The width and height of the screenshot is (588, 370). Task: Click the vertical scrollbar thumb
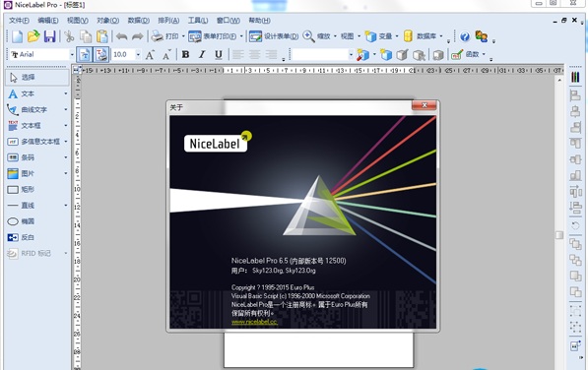click(x=559, y=235)
